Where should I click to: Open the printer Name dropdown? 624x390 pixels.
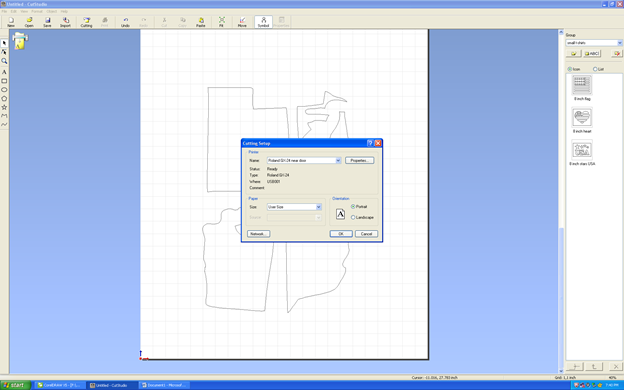click(338, 160)
